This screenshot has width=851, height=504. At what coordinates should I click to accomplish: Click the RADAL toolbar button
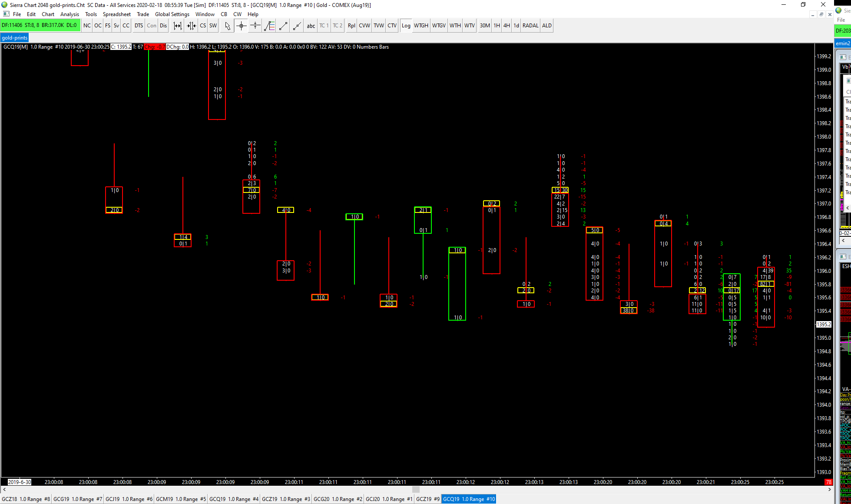coord(530,26)
